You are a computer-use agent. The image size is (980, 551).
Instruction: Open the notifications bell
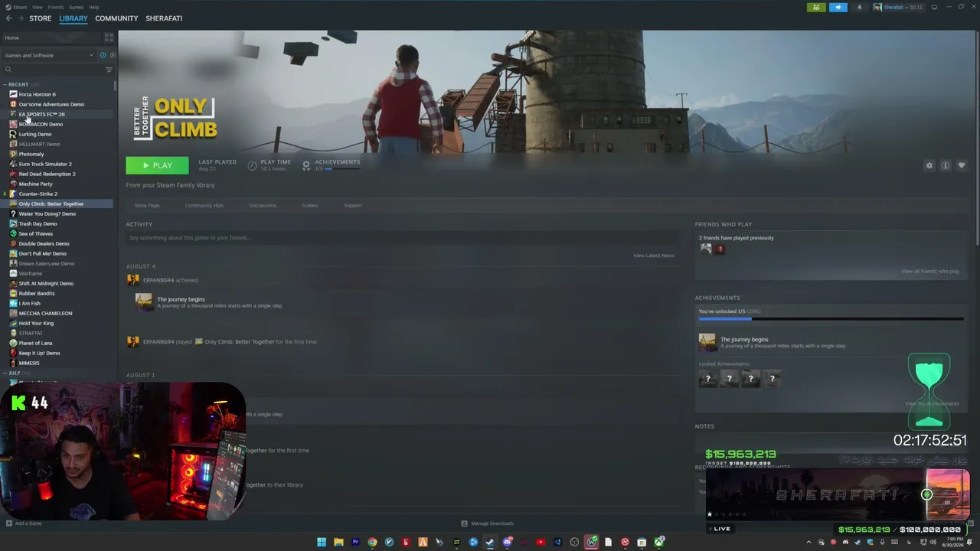click(x=859, y=8)
